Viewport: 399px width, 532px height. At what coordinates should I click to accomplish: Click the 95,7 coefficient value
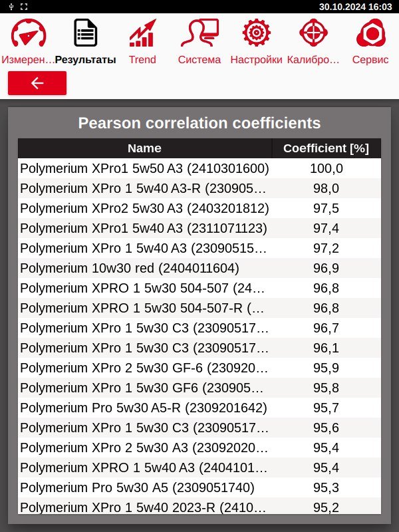coord(327,408)
